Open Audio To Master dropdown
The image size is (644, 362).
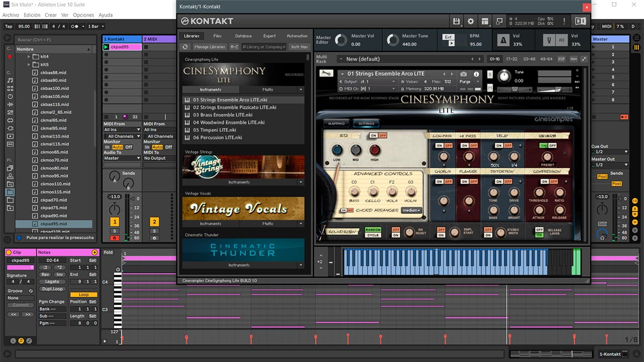click(x=122, y=158)
